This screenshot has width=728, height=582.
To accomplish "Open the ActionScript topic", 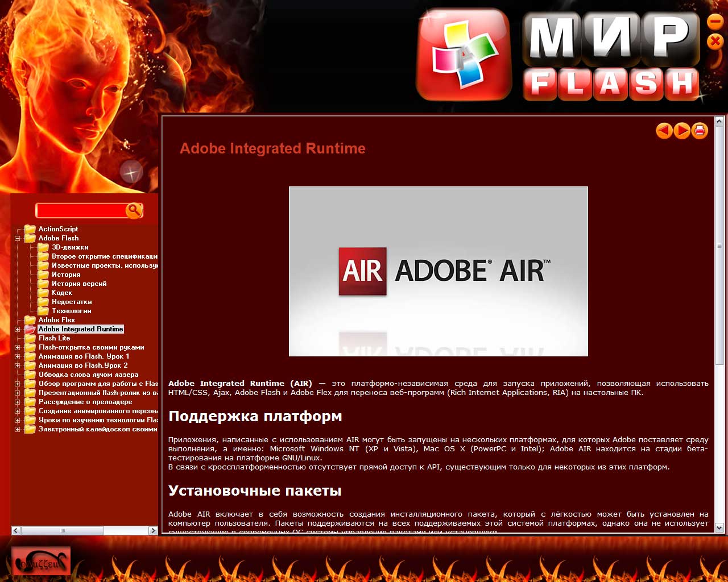I will click(x=58, y=229).
